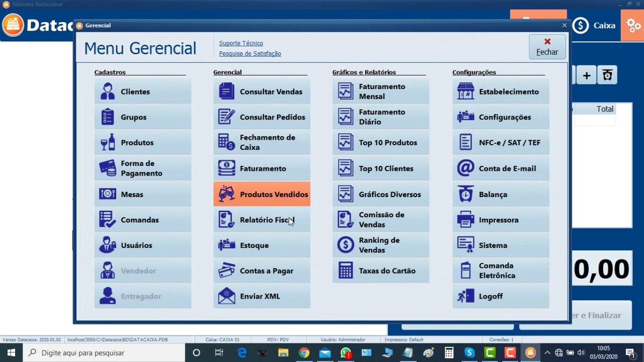Click the Comissão de Vendas icon

(346, 220)
